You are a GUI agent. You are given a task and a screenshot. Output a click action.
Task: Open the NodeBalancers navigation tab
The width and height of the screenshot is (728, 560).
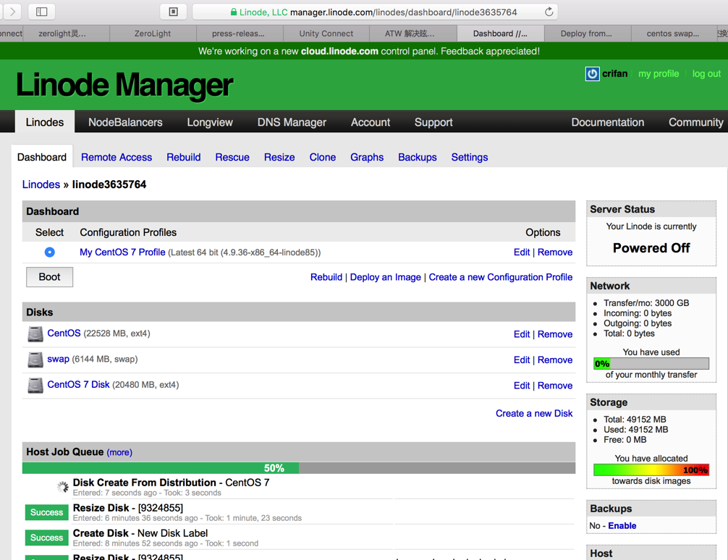[125, 122]
